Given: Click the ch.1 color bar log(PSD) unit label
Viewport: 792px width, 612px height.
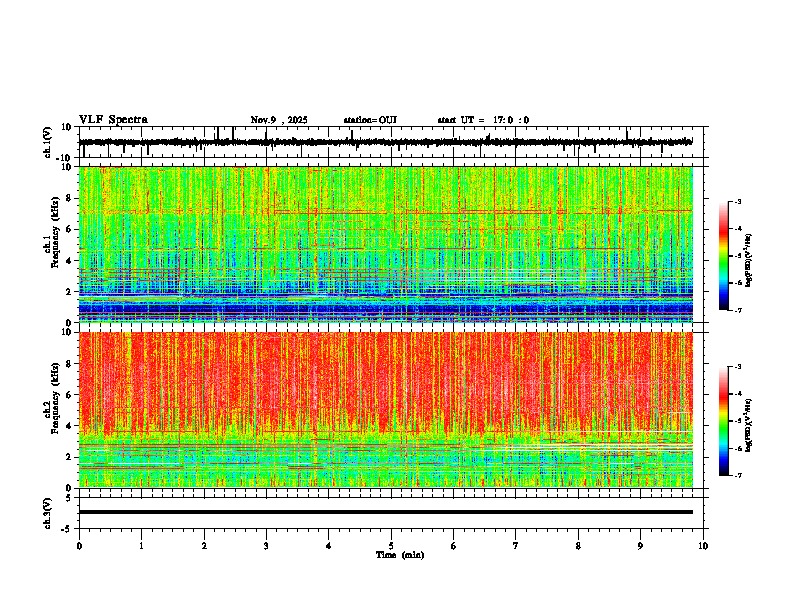Looking at the screenshot, I should [749, 260].
